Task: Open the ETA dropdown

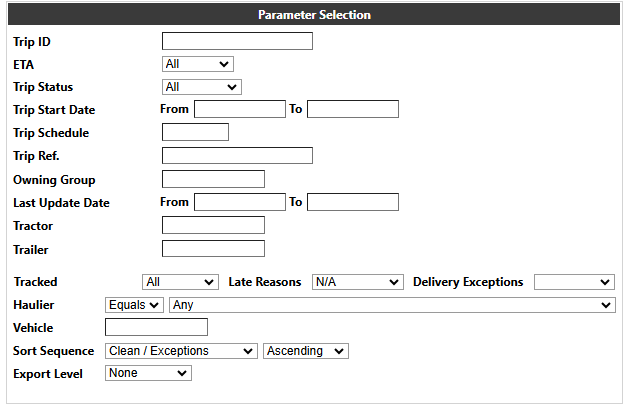Action: [x=198, y=64]
